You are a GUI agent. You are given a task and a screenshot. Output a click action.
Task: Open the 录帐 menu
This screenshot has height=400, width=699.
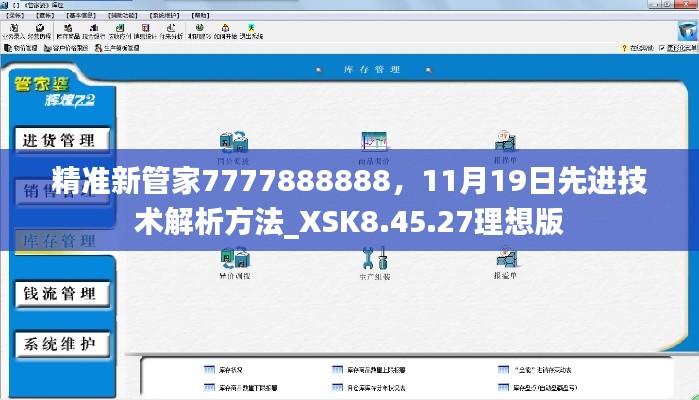coord(15,15)
